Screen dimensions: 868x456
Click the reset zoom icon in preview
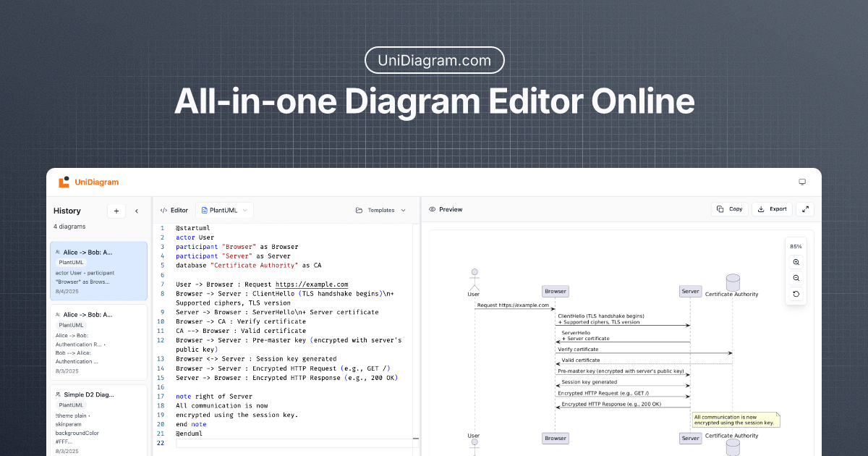click(796, 294)
